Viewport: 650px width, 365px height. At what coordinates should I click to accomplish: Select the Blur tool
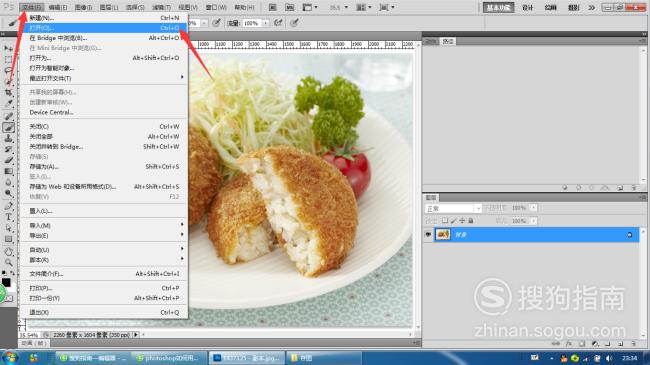pyautogui.click(x=8, y=182)
